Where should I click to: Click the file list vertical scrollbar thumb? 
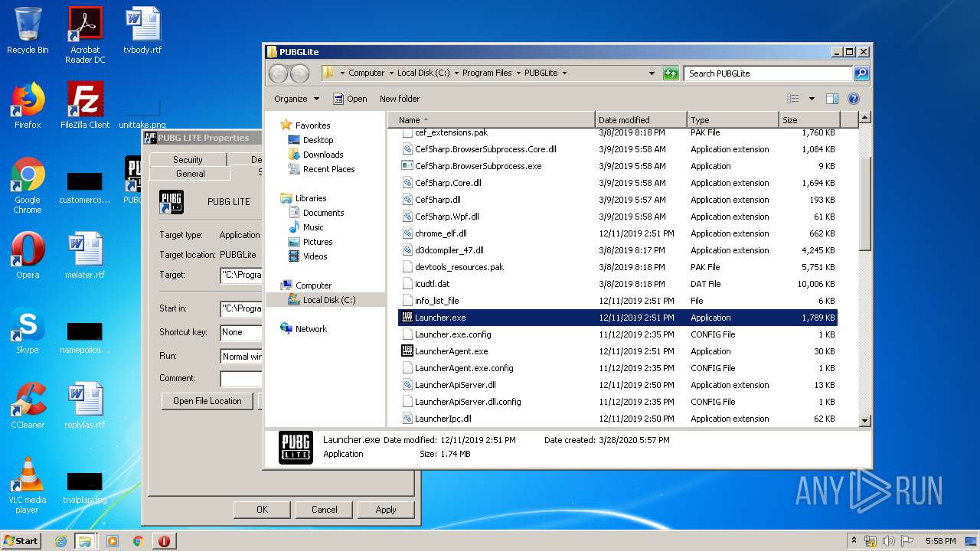click(864, 203)
